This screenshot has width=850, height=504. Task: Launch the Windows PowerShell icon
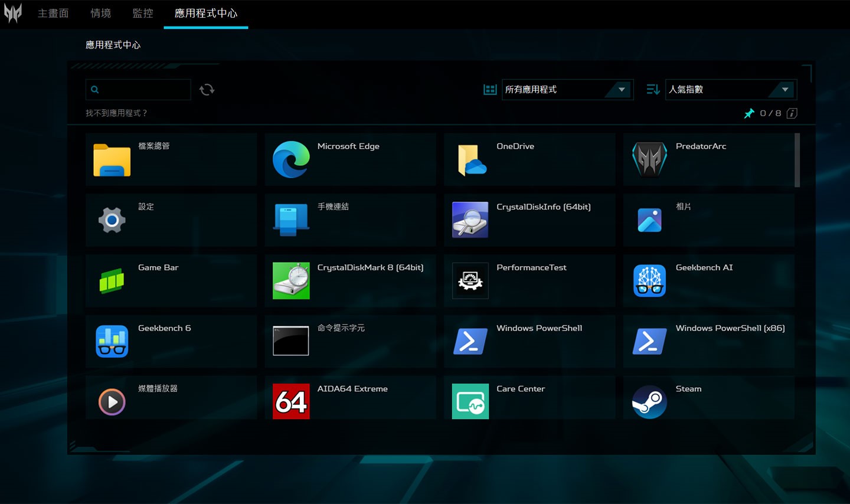470,341
